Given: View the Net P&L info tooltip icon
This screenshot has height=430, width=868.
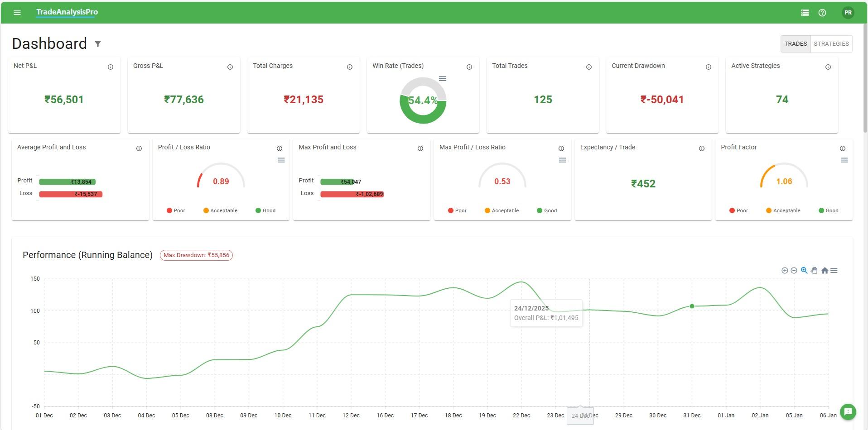Looking at the screenshot, I should (x=111, y=67).
